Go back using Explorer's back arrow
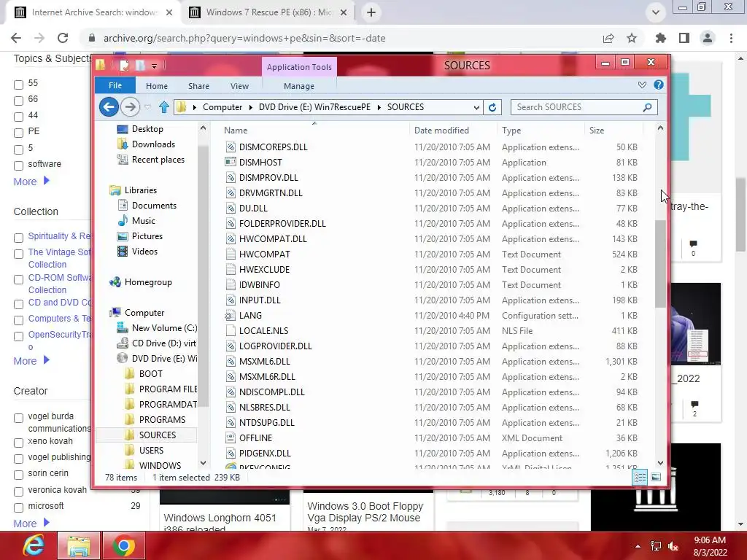This screenshot has height=560, width=747. point(109,106)
